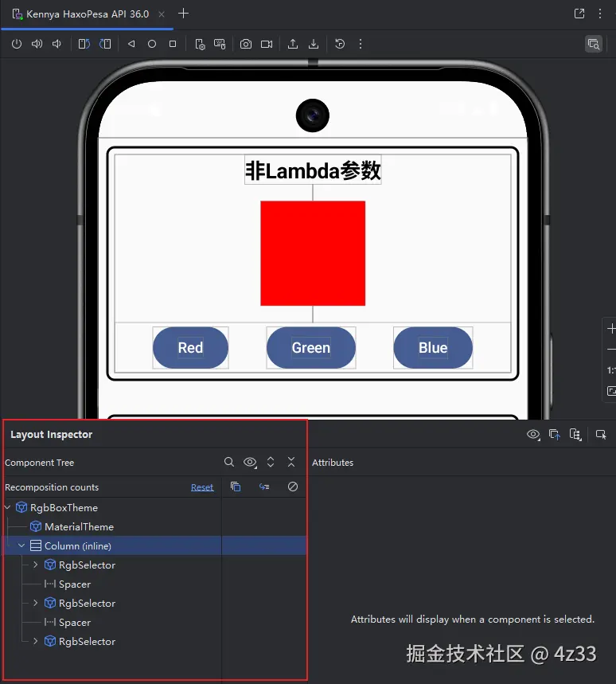Toggle select-component-by-click mode
This screenshot has width=616, height=684.
point(601,435)
